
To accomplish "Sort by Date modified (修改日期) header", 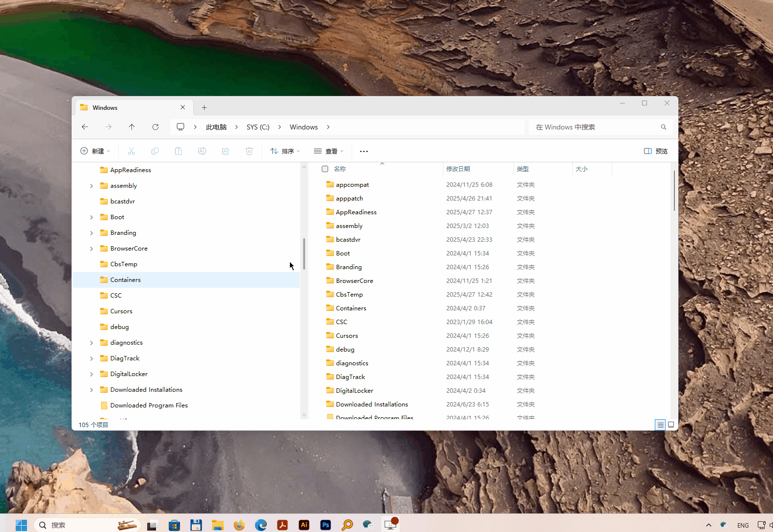I will click(478, 169).
